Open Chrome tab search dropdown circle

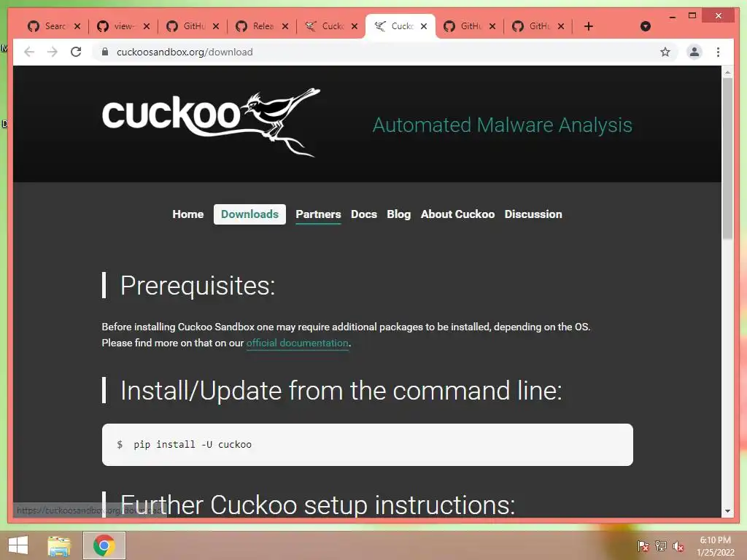click(x=645, y=26)
